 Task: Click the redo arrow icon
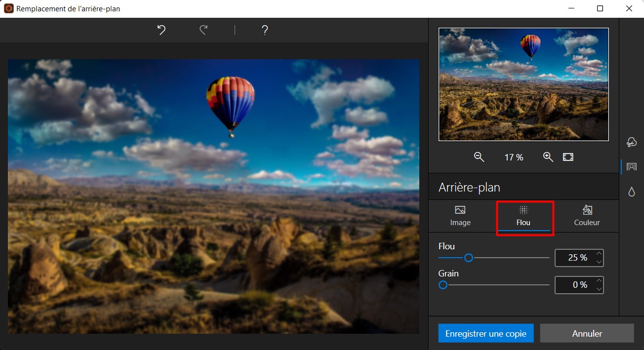(x=203, y=30)
